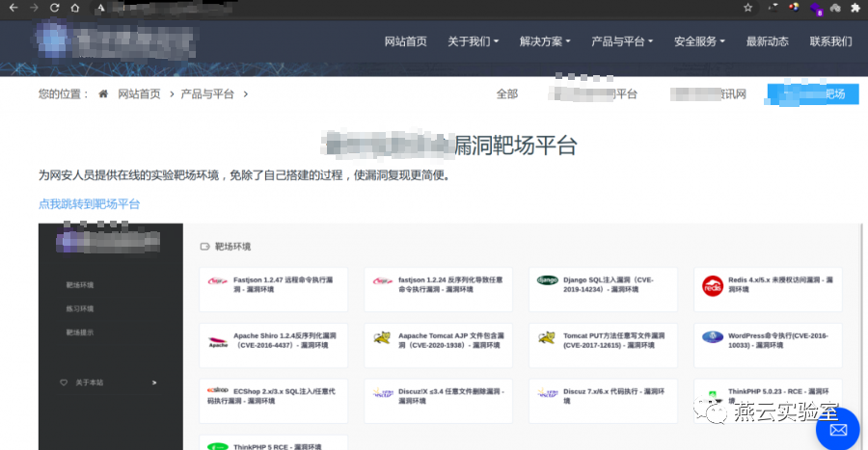
Task: Open sidebar item 练习环境
Action: click(x=80, y=309)
